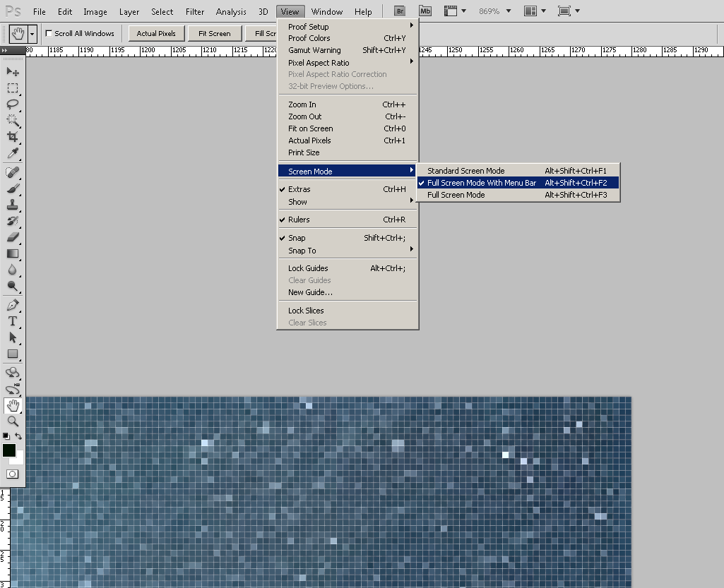This screenshot has width=724, height=588.
Task: Toggle the Extras menu option
Action: pyautogui.click(x=348, y=189)
